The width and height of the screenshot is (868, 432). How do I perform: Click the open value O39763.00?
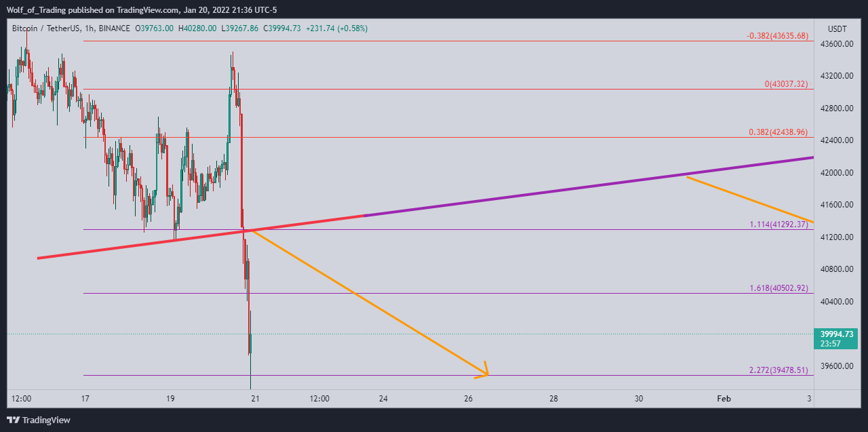click(155, 28)
